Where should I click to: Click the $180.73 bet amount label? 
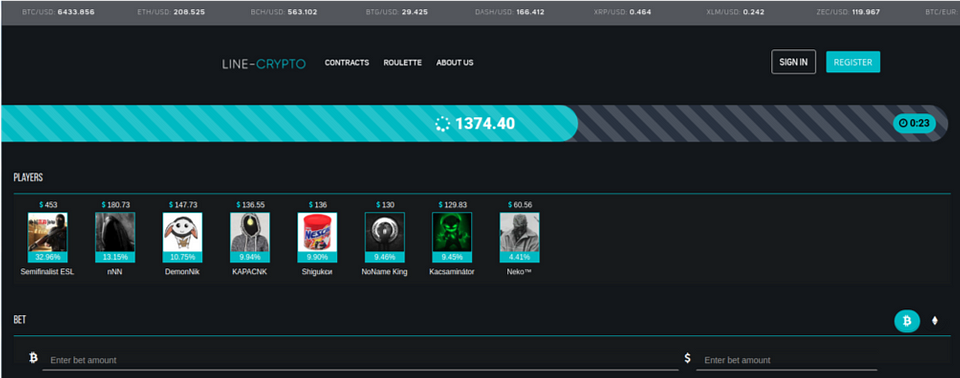pyautogui.click(x=115, y=205)
